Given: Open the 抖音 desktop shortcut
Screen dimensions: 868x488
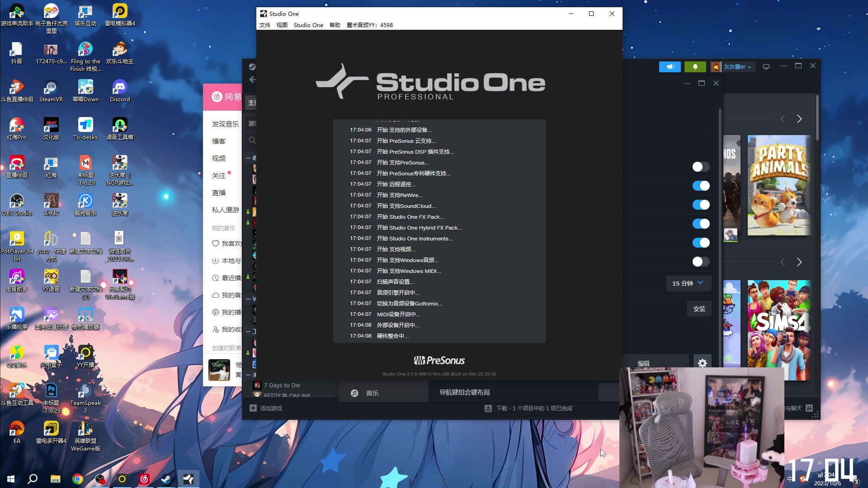Looking at the screenshot, I should click(x=17, y=52).
